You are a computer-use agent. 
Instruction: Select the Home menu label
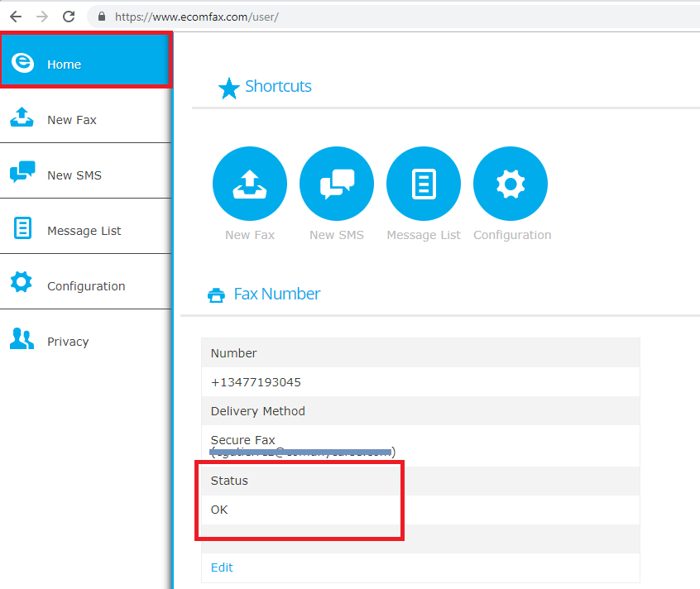pyautogui.click(x=65, y=65)
